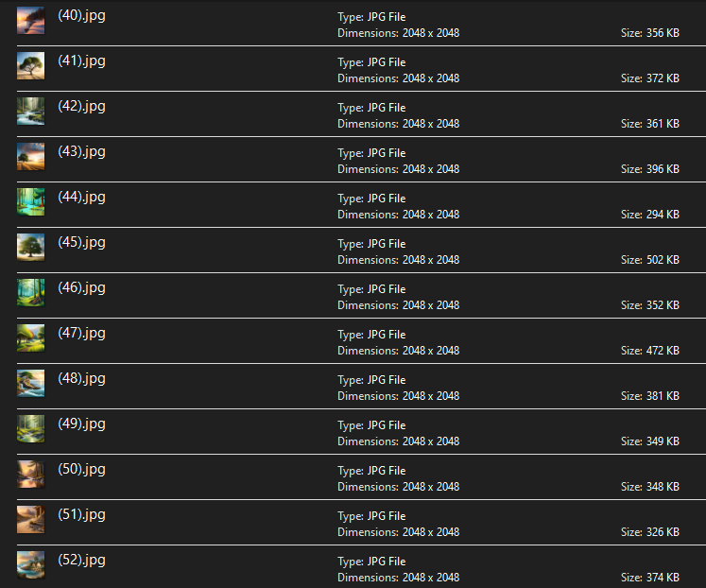The width and height of the screenshot is (706, 588).
Task: Click the (52).jpg file name
Action: coord(81,560)
